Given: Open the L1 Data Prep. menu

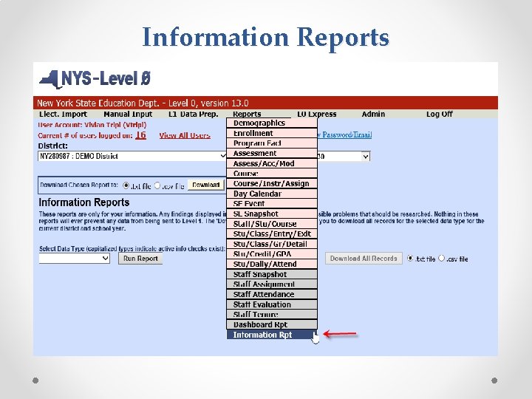Looking at the screenshot, I should 194,114.
